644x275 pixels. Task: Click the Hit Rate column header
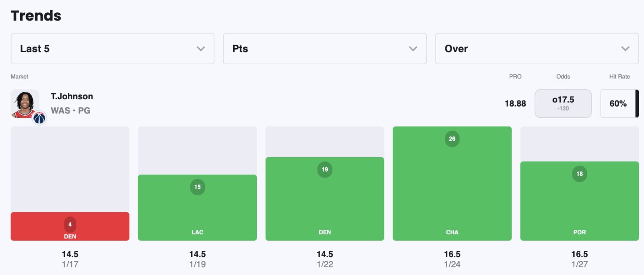click(x=619, y=76)
